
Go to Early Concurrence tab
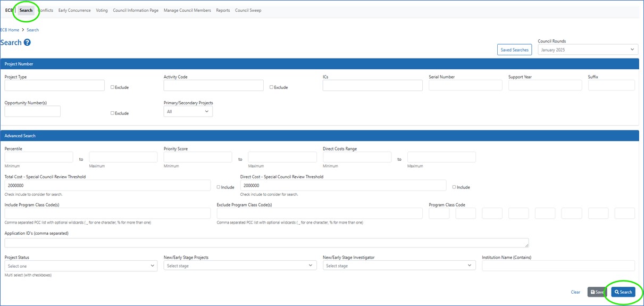click(74, 11)
